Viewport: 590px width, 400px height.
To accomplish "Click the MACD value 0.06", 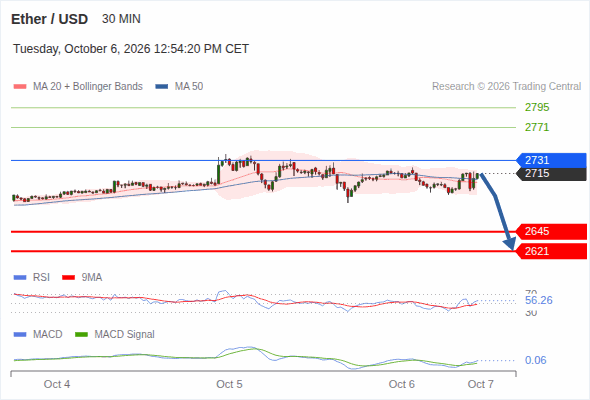I will click(535, 360).
